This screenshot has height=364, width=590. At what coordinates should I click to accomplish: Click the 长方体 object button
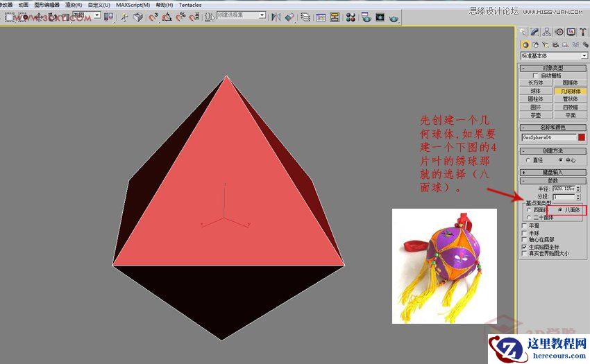pos(535,83)
